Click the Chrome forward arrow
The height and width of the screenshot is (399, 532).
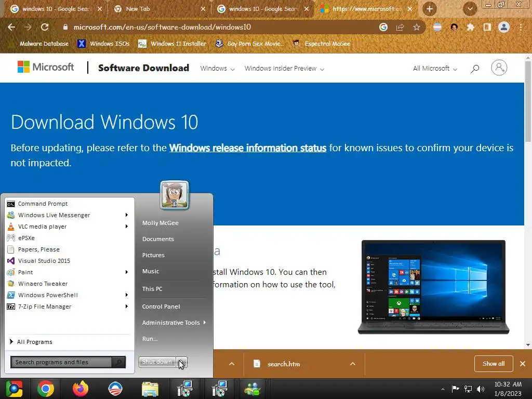pos(28,27)
